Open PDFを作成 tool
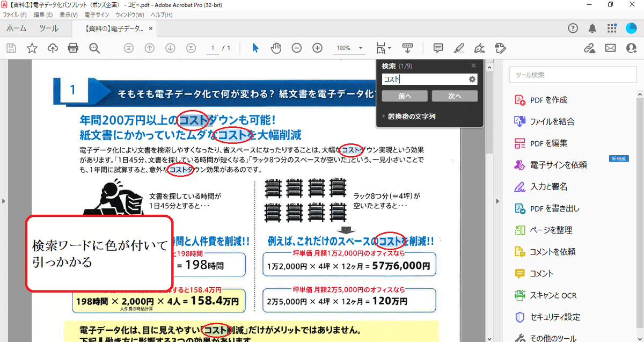The image size is (644, 342). (540, 100)
